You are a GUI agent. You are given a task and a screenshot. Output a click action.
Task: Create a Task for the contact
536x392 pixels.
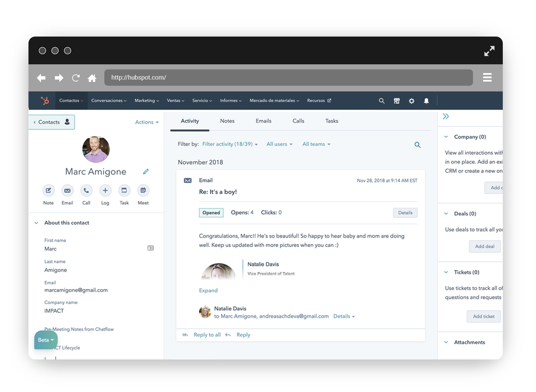pos(124,190)
